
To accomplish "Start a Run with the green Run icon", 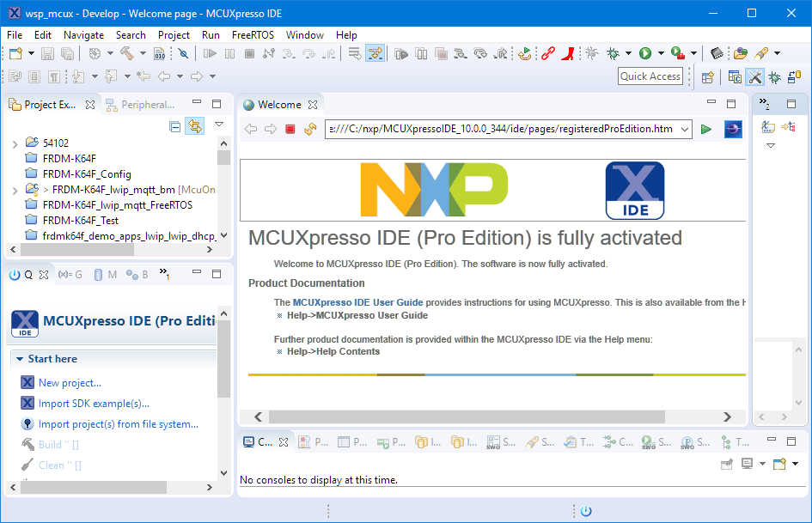I will [x=644, y=53].
